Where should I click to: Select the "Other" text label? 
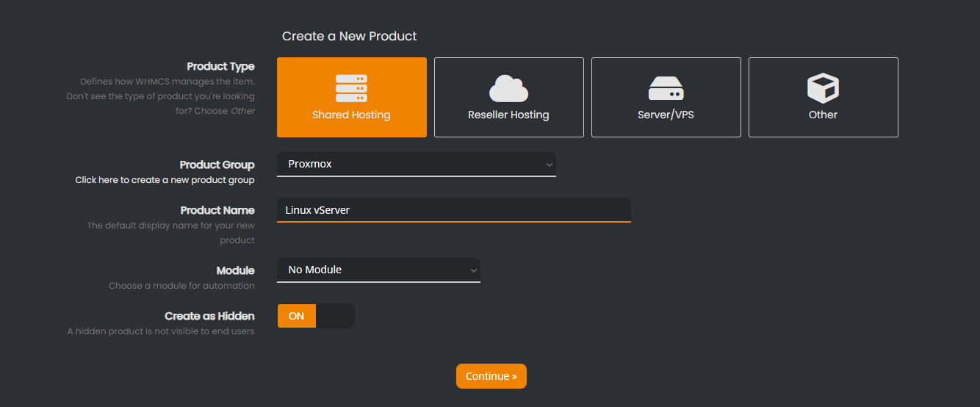pyautogui.click(x=823, y=115)
